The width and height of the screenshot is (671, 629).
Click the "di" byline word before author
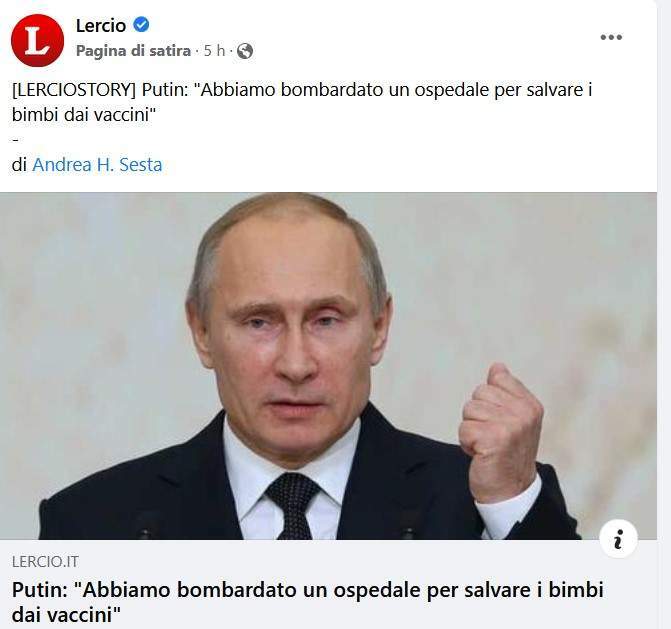[19, 165]
